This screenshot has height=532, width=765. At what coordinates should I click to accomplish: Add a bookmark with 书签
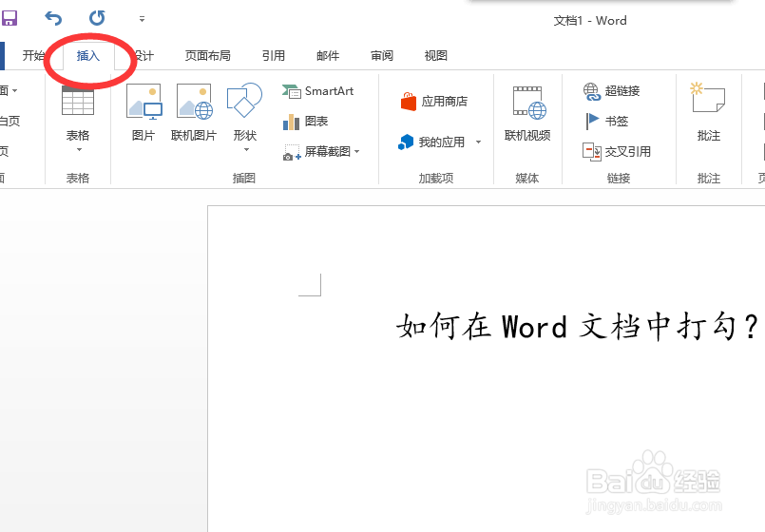coord(606,121)
